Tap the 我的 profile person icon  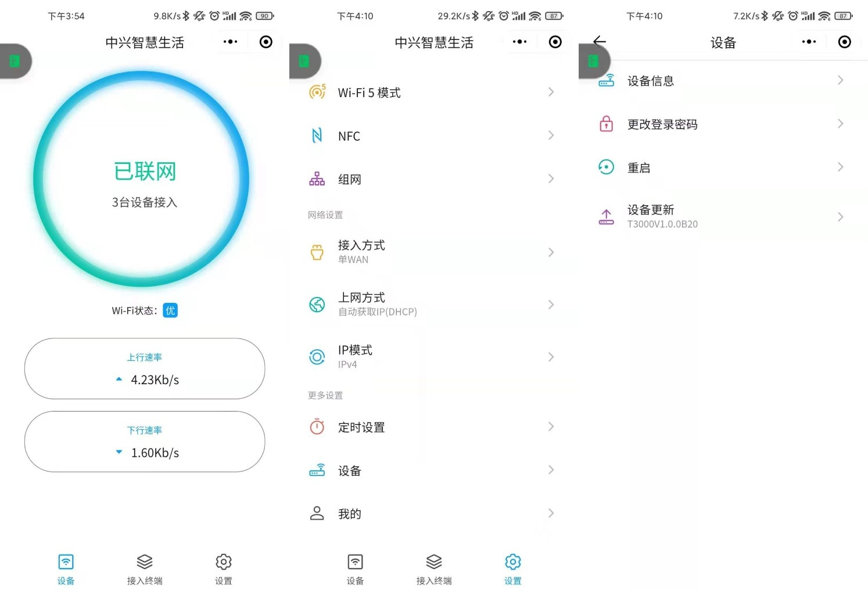point(317,513)
